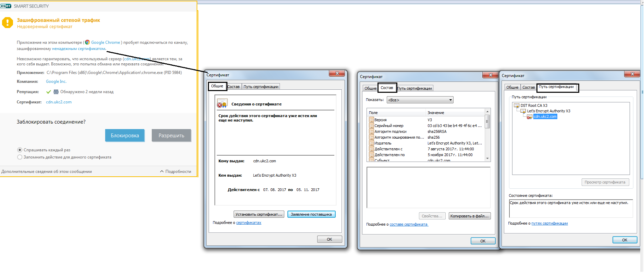Click the green reputation checkmark icon
Viewport: 644px width, 278px height.
49,92
